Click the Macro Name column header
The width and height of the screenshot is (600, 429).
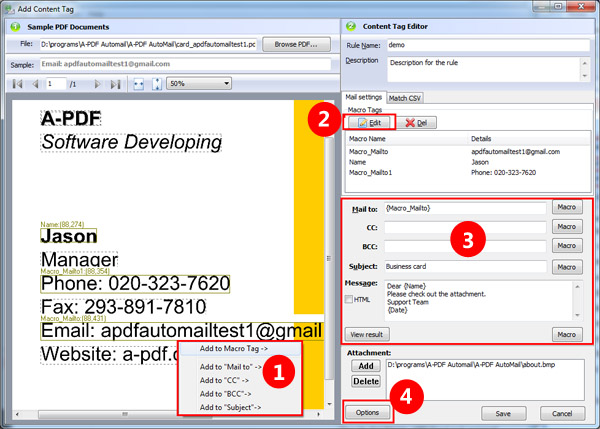tap(406, 139)
